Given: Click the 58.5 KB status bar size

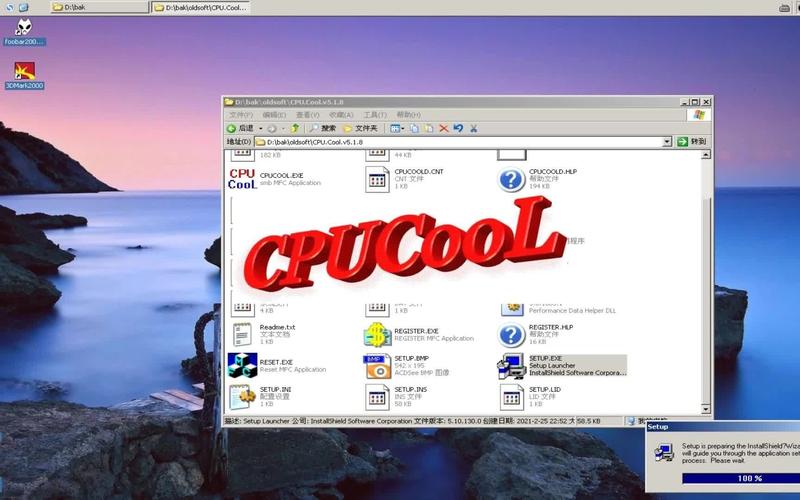Looking at the screenshot, I should click(x=588, y=421).
